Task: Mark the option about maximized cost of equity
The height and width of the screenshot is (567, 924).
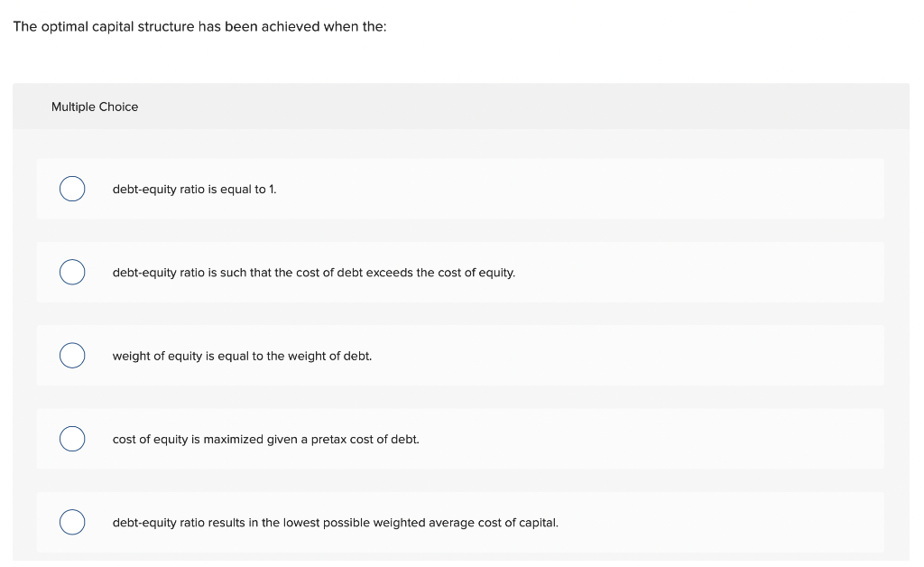Action: (72, 439)
